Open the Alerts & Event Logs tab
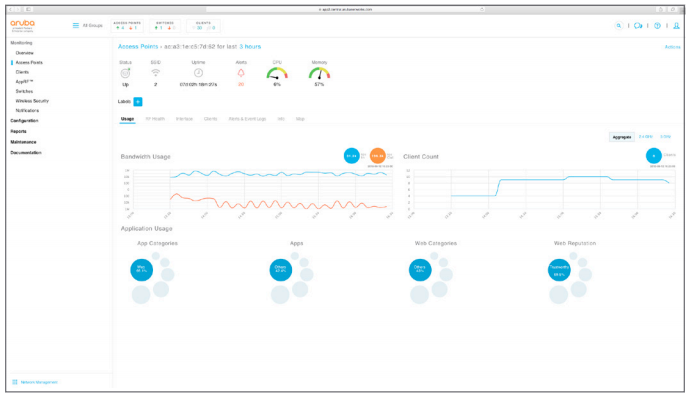 247,119
